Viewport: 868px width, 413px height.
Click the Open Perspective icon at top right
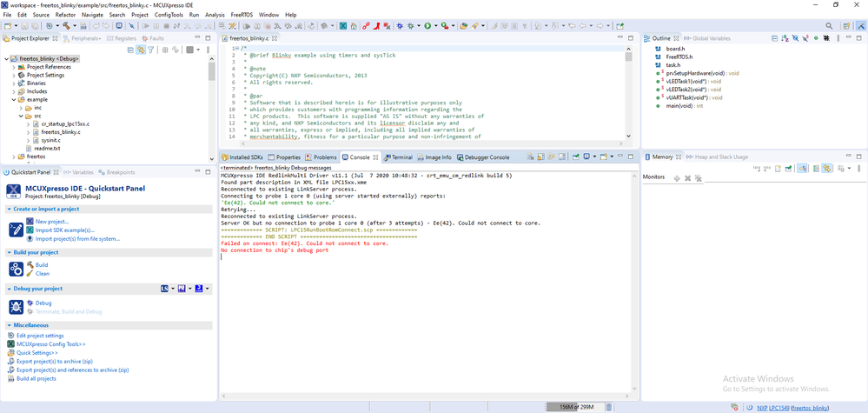pyautogui.click(x=846, y=25)
